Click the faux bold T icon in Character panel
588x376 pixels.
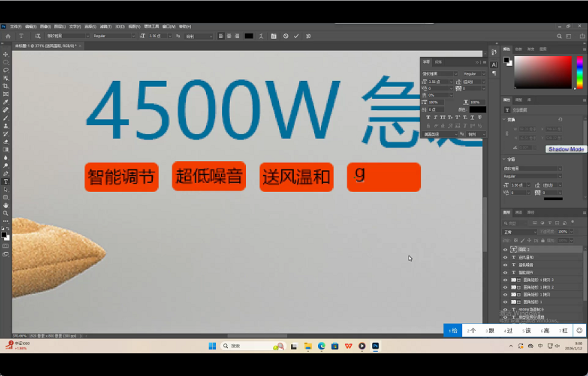[x=428, y=117]
